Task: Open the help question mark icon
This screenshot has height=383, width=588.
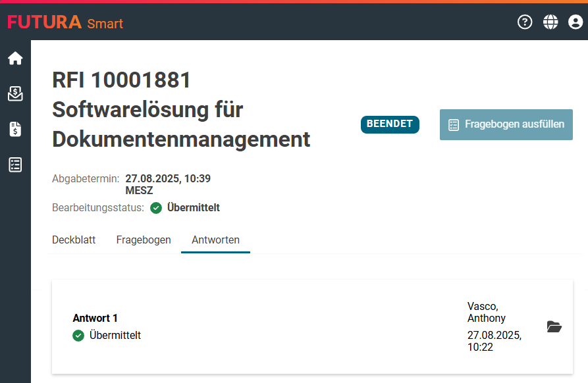Action: [525, 22]
